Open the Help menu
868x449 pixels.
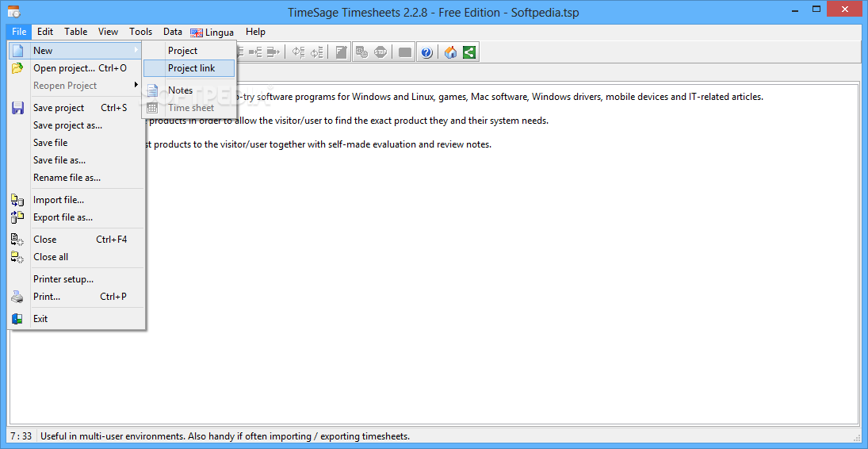coord(256,32)
